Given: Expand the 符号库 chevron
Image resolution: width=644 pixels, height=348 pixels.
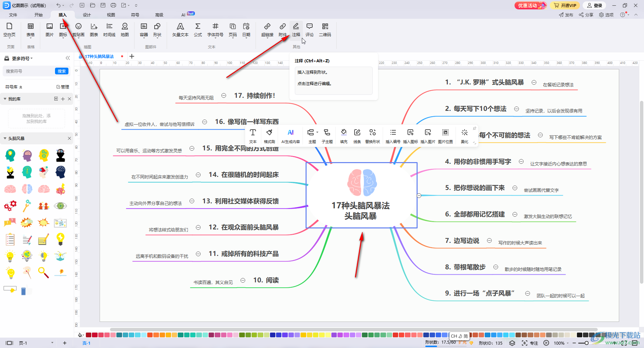Looking at the screenshot, I should [x=21, y=87].
